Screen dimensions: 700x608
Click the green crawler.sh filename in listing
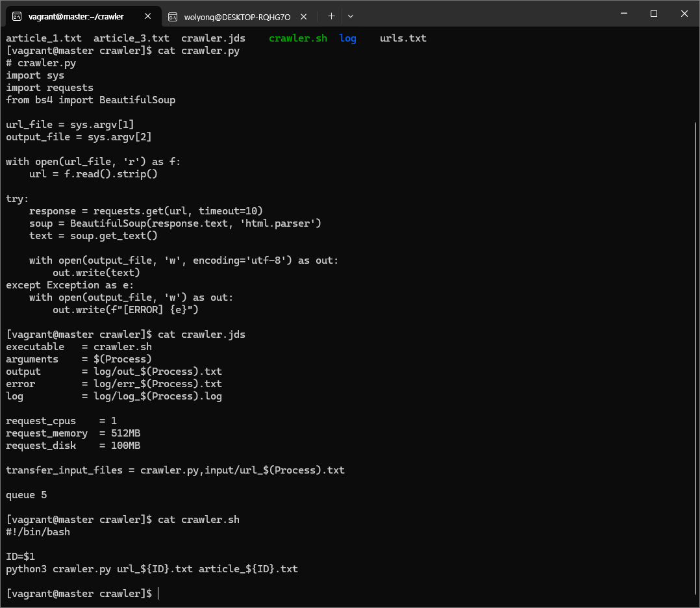click(x=298, y=38)
